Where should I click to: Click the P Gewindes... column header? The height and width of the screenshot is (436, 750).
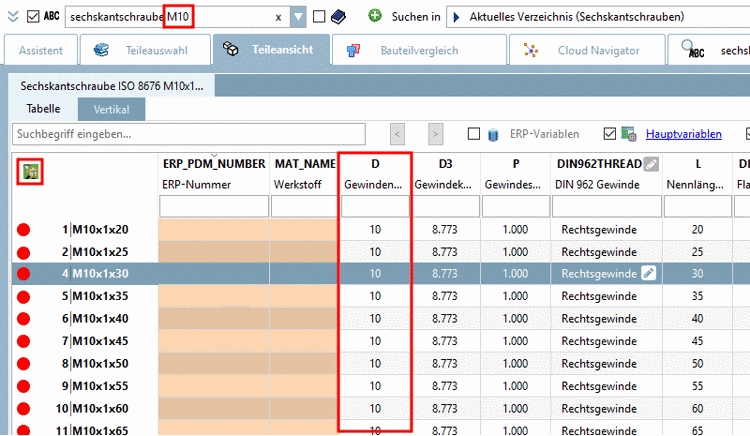coord(516,174)
